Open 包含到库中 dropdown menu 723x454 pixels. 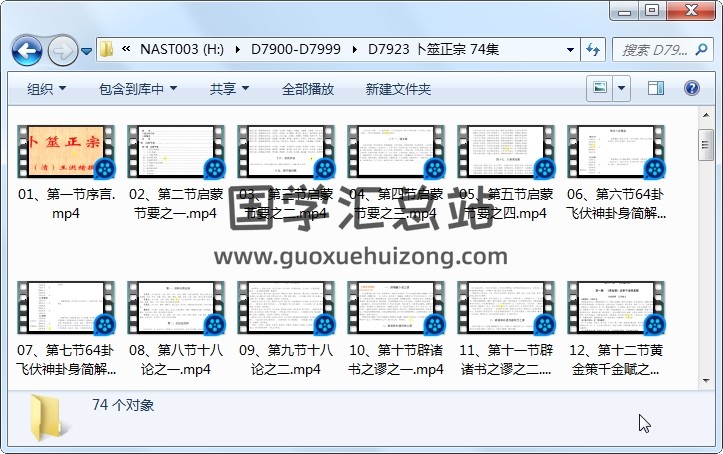(x=138, y=88)
